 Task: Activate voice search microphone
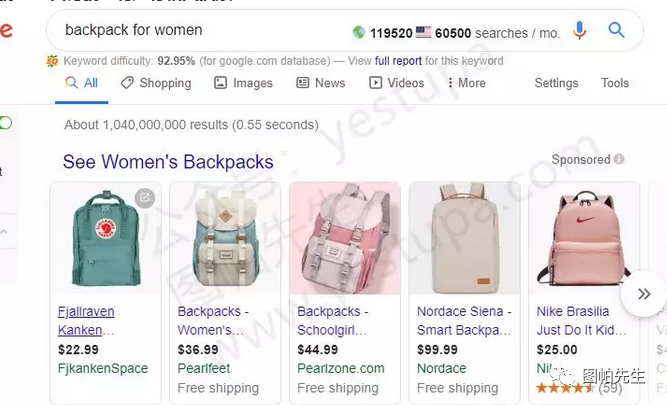coord(580,31)
